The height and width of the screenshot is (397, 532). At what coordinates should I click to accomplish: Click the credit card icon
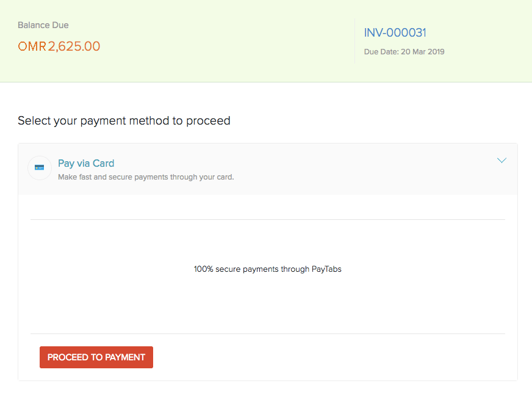[x=40, y=168]
